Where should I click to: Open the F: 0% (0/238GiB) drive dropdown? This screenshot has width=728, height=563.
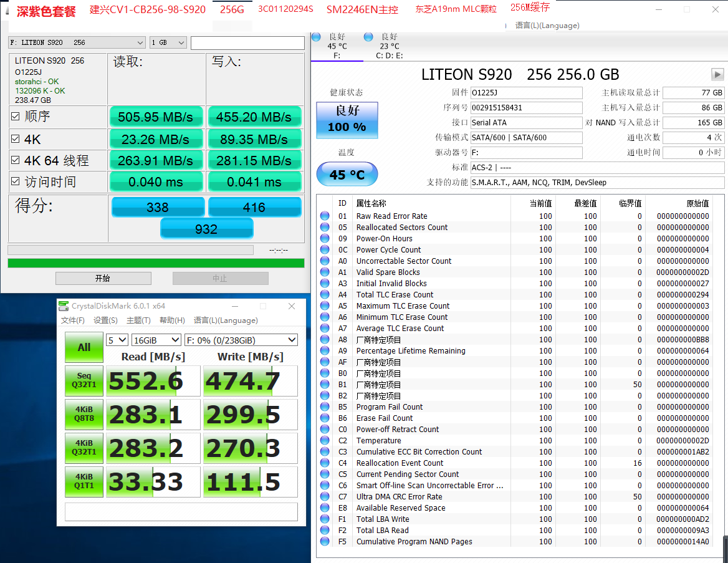click(x=241, y=340)
